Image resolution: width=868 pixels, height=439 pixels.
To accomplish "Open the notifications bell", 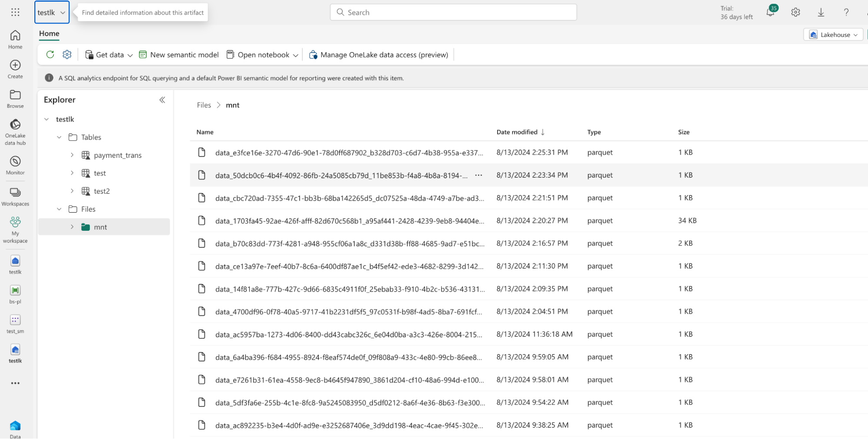I will coord(770,12).
